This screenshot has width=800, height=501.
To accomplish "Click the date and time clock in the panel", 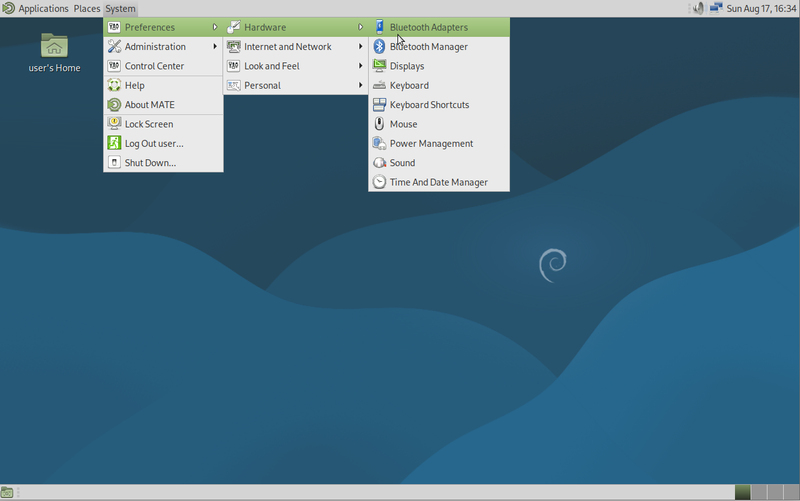I will 761,9.
